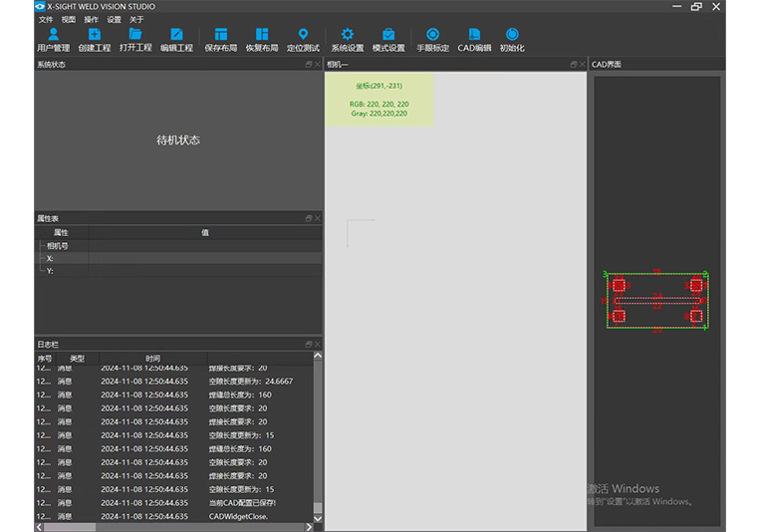760x532 pixels.
Task: Close the 系统状态 panel
Action: click(x=318, y=65)
